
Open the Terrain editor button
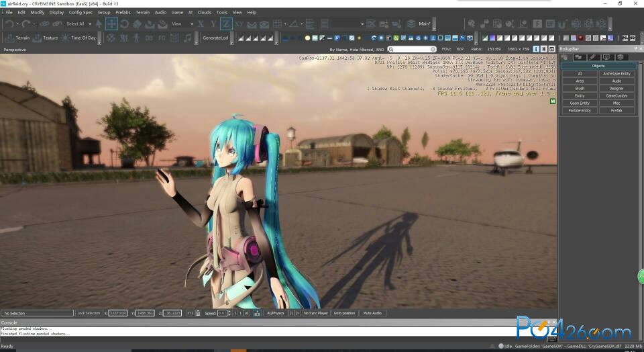click(x=17, y=38)
